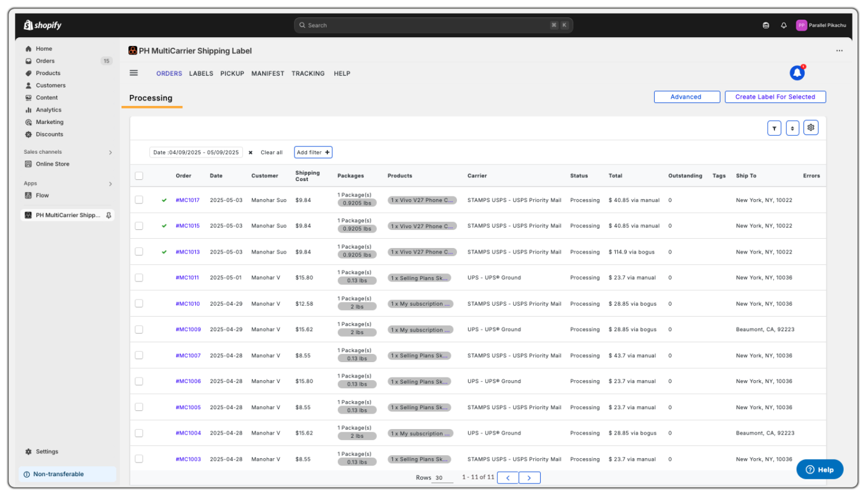Click the Online Store icon

[29, 164]
